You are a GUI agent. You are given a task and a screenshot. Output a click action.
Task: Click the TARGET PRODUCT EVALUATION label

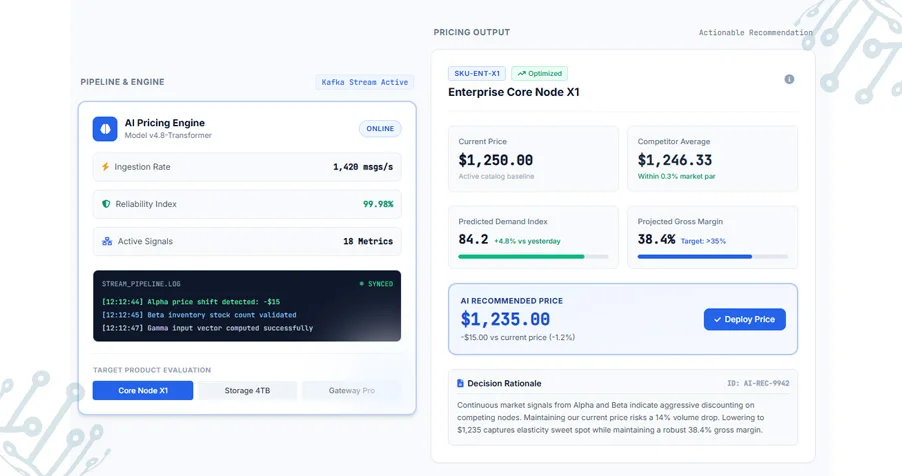click(x=152, y=370)
